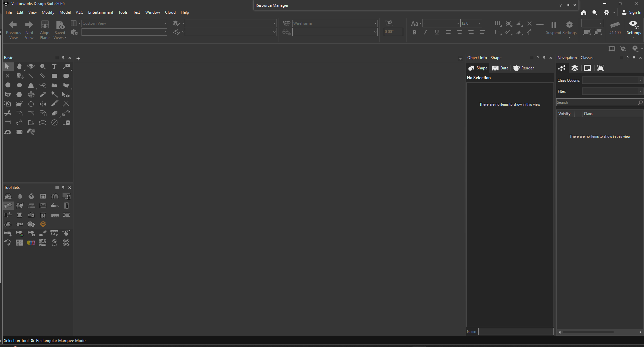644x347 pixels.
Task: Open the Site Planning globe tool set
Action: pos(31,196)
